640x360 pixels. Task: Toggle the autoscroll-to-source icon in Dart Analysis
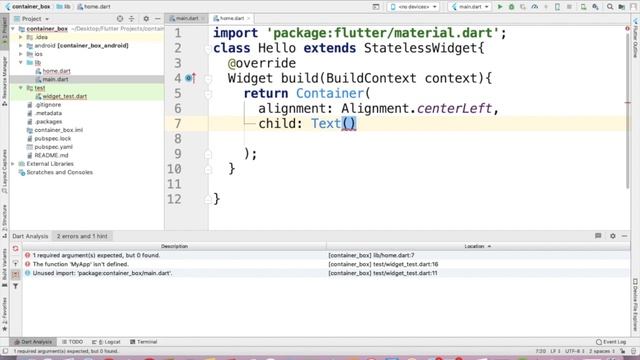[x=16, y=263]
